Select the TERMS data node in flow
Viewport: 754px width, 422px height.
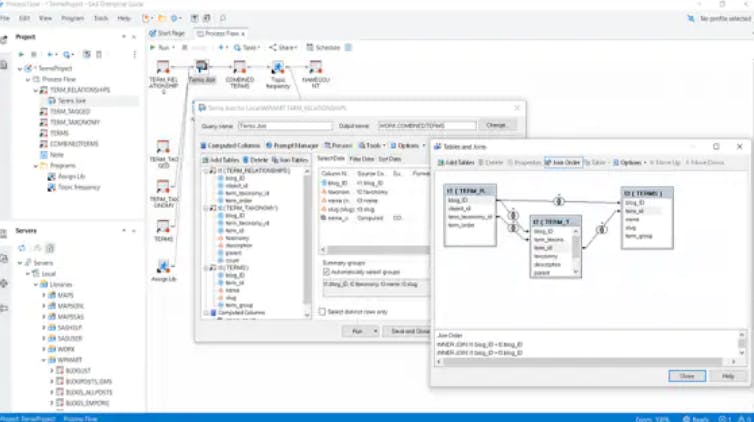tap(163, 226)
